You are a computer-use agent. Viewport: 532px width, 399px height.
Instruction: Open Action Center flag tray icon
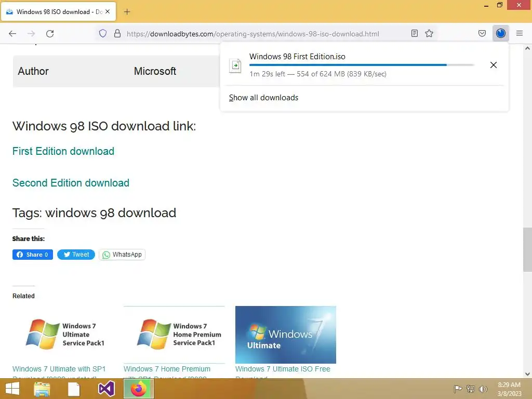pos(458,389)
